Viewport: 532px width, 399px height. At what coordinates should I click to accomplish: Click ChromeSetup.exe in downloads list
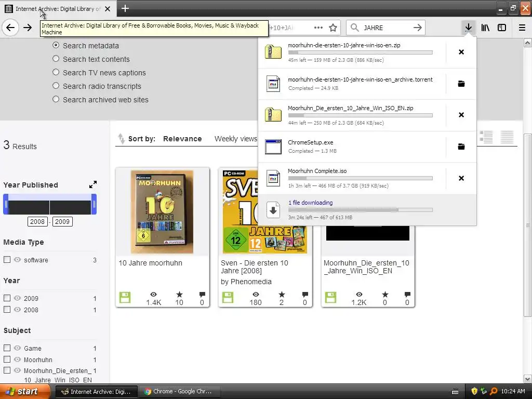point(351,147)
